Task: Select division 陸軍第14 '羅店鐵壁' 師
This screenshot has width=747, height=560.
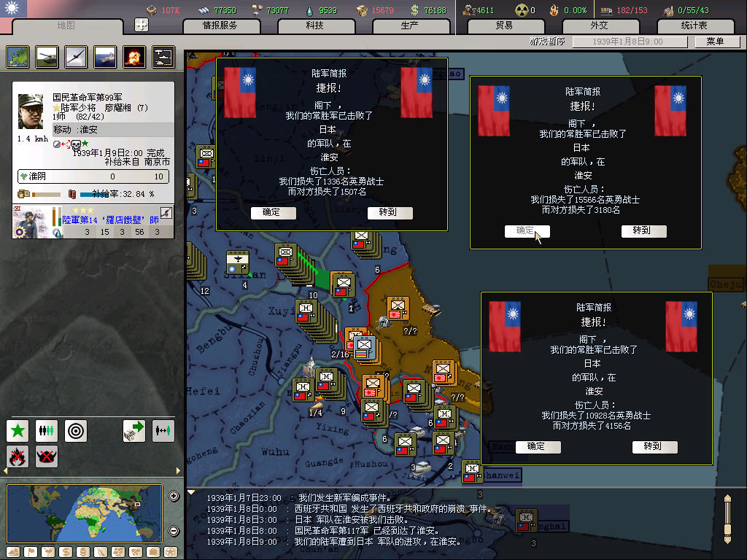Action: coord(93,222)
